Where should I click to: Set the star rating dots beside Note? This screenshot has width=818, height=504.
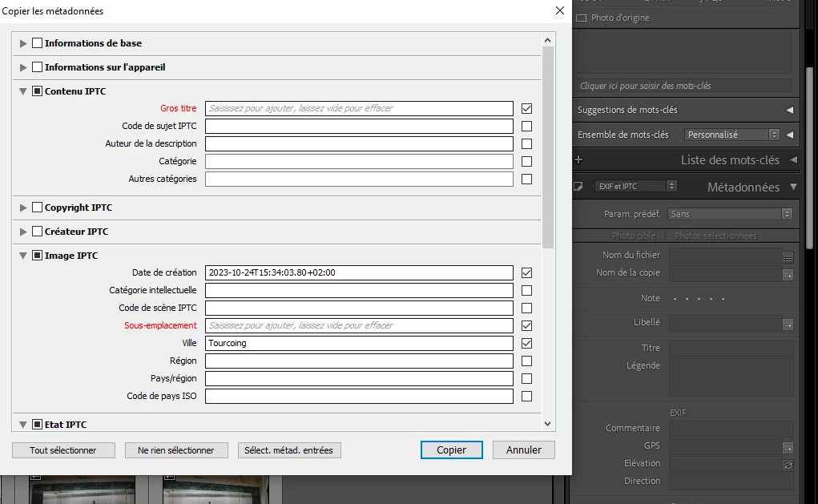click(699, 299)
